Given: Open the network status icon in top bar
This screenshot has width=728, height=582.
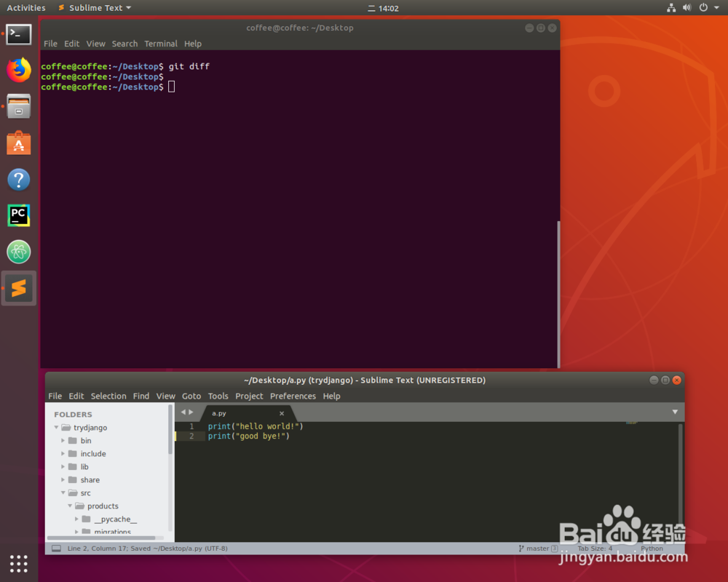Looking at the screenshot, I should click(671, 7).
